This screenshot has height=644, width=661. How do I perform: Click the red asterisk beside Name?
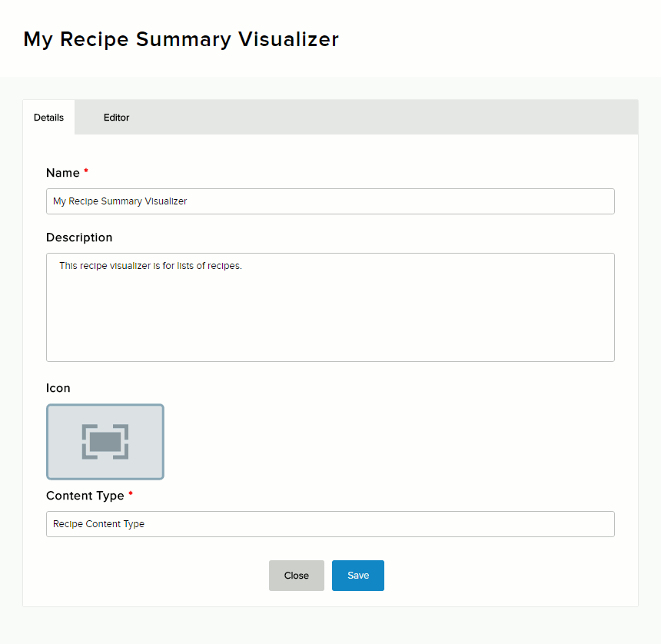[86, 172]
